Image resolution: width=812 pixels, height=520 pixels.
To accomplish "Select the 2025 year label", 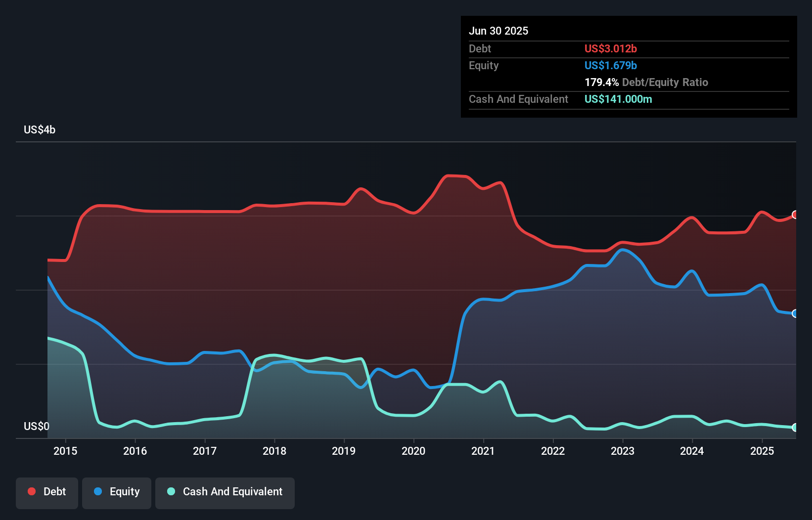I will click(x=762, y=451).
